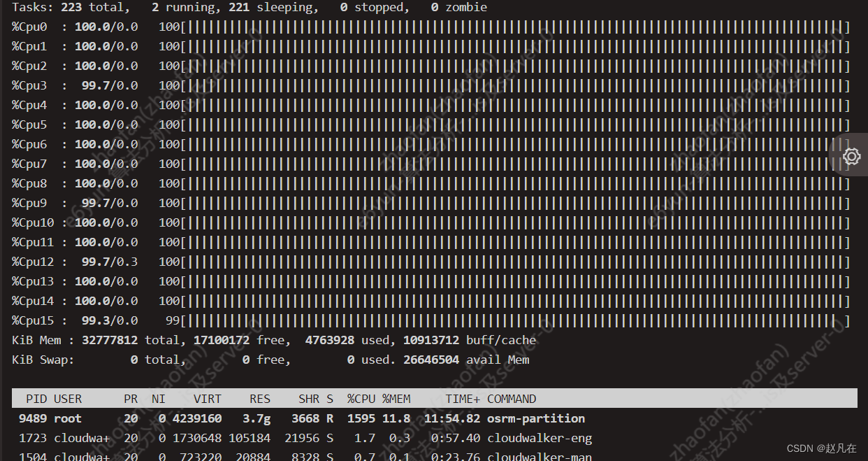Click the USER column header
This screenshot has width=868, height=461.
68,399
